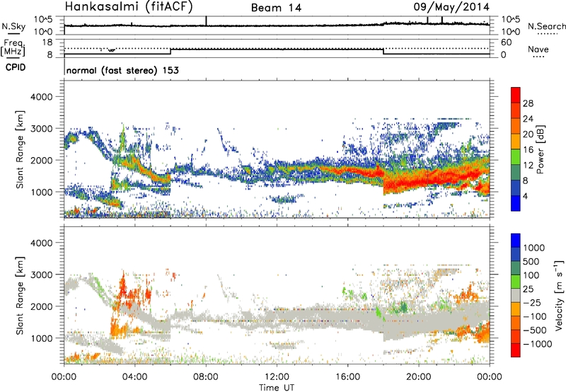Click the '20:00' time axis tick label

click(419, 377)
